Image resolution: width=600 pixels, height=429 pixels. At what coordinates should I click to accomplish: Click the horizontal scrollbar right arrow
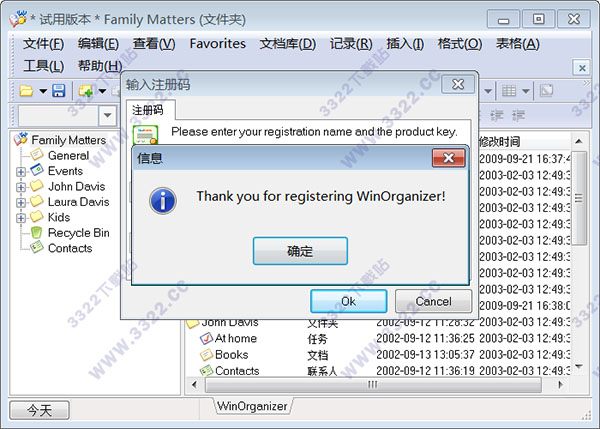tap(561, 384)
